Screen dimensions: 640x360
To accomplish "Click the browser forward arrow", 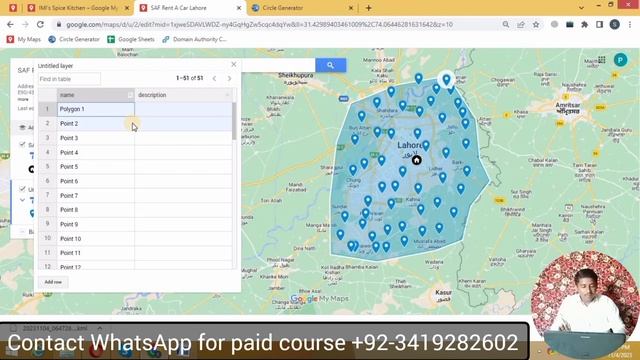I will tap(25, 24).
